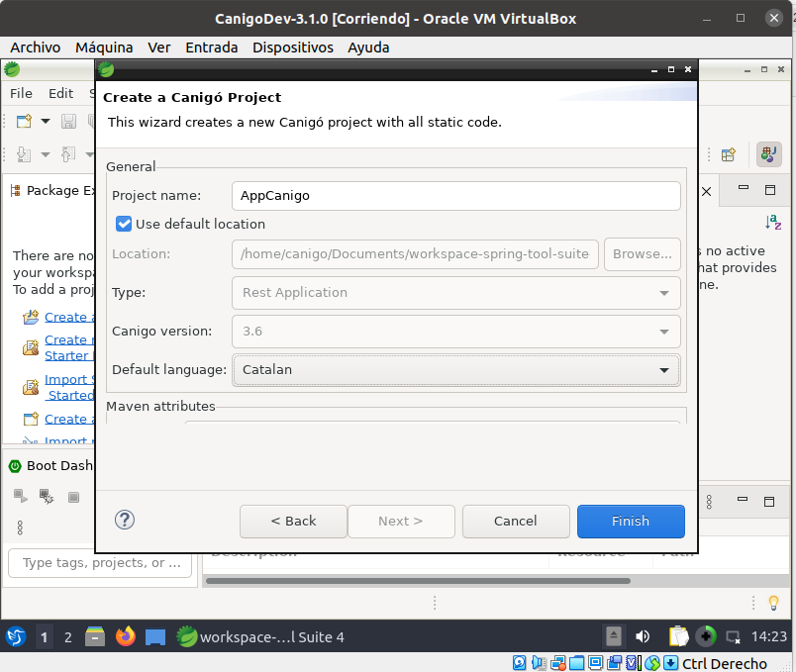
Task: Open the Edit menu in Spring Tool Suite
Action: coord(61,93)
